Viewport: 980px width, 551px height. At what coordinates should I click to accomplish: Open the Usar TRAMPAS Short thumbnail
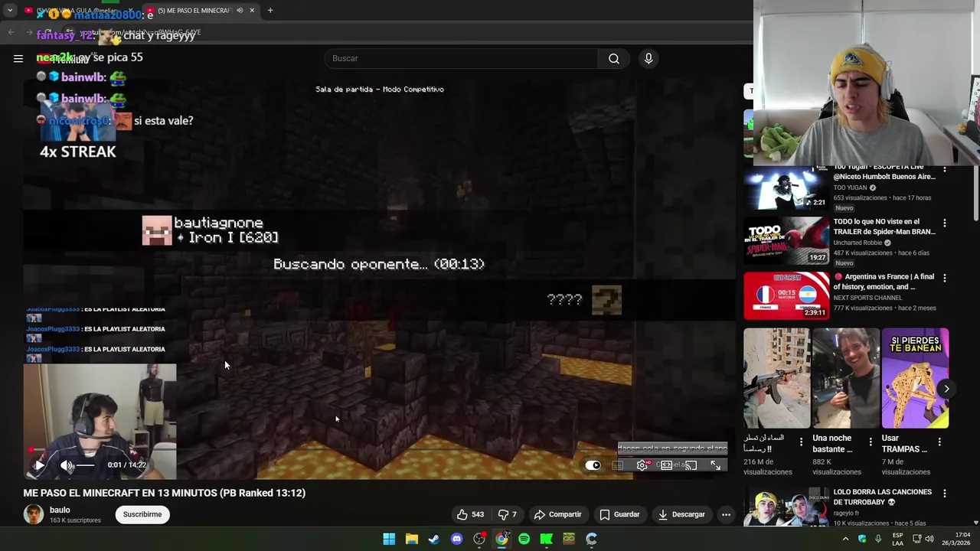click(915, 378)
